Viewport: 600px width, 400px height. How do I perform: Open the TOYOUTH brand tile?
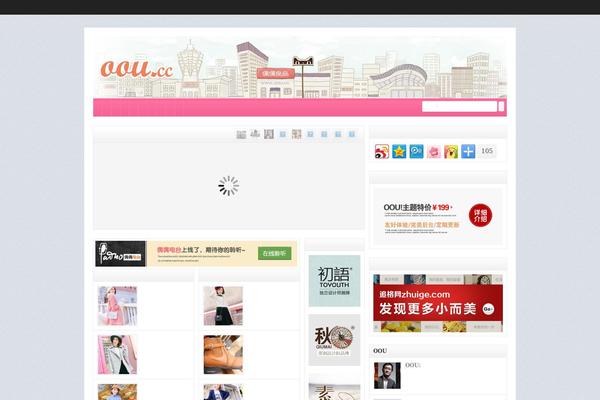pos(334,281)
